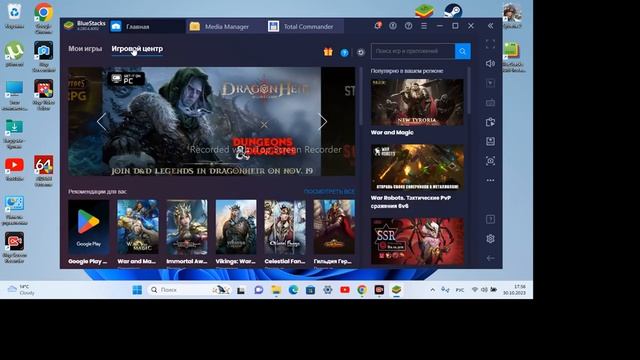Click the blue round question icon

click(x=344, y=53)
